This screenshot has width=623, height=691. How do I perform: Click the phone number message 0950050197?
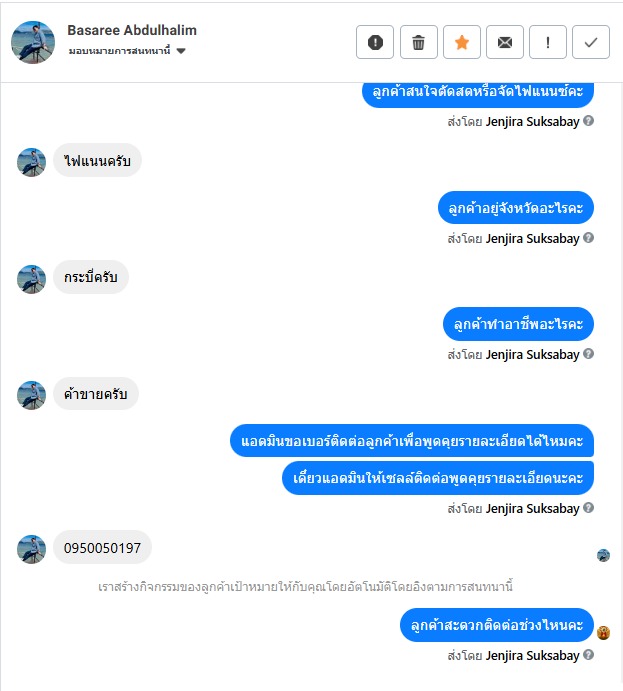pos(102,548)
